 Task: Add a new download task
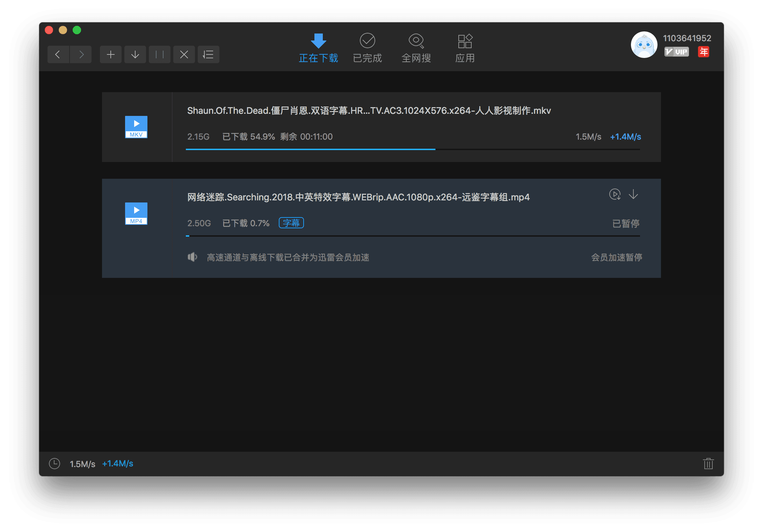[x=110, y=54]
